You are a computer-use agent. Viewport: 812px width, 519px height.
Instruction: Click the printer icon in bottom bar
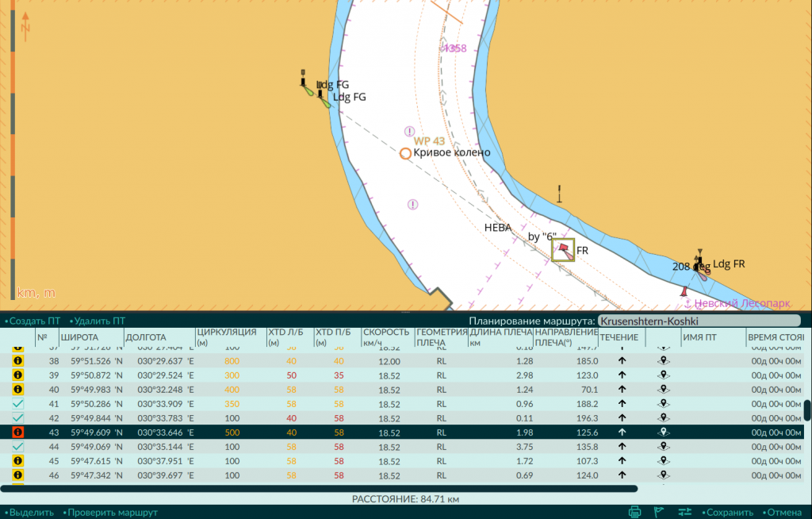634,513
